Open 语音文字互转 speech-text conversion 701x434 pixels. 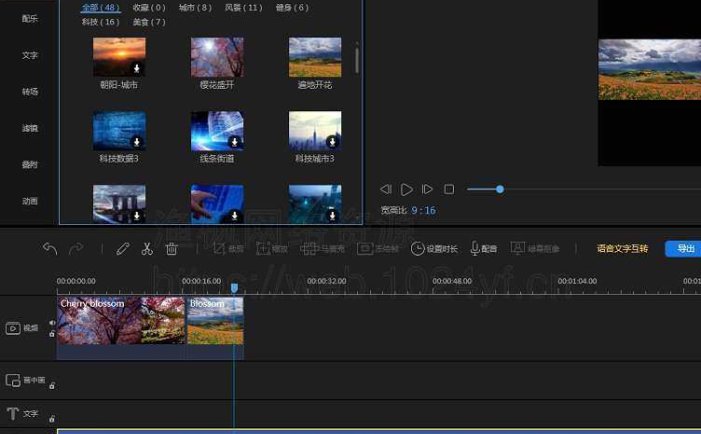[622, 249]
